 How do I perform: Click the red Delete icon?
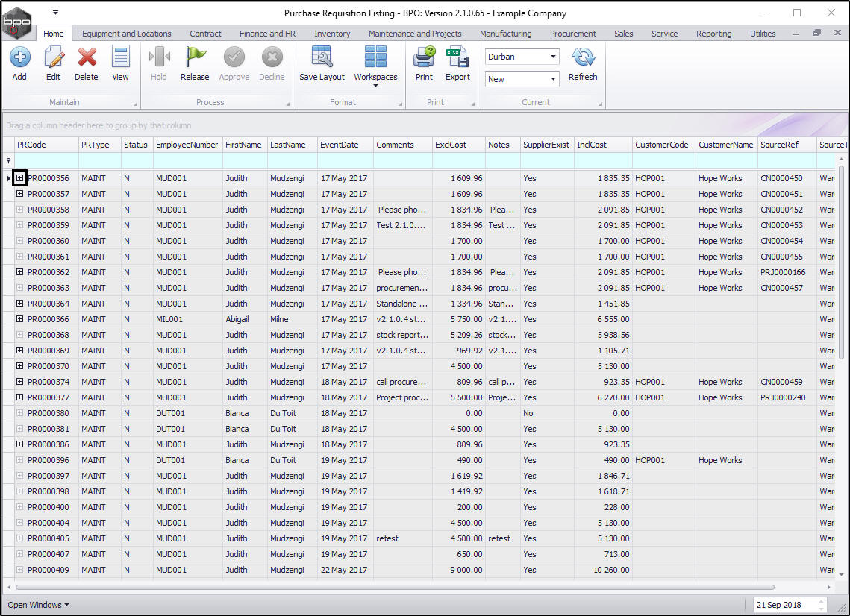[x=87, y=58]
